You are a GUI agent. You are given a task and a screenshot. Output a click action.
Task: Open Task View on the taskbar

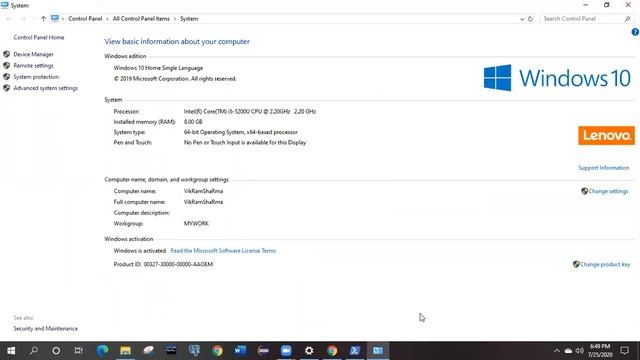pos(79,351)
